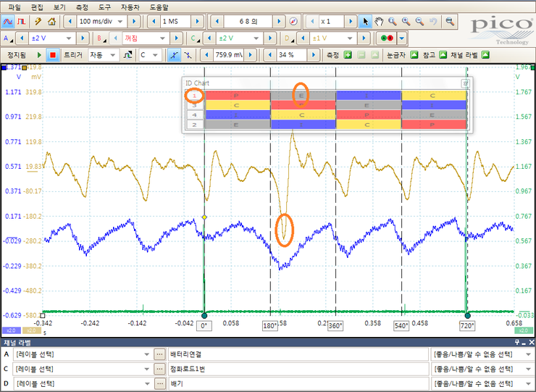Screen dimensions: 536x392
Task: Click the 배기 description field
Action: (298, 384)
